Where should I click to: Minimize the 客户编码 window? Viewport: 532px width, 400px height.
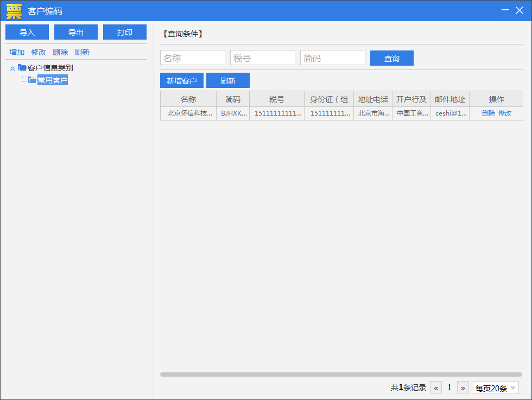point(505,10)
